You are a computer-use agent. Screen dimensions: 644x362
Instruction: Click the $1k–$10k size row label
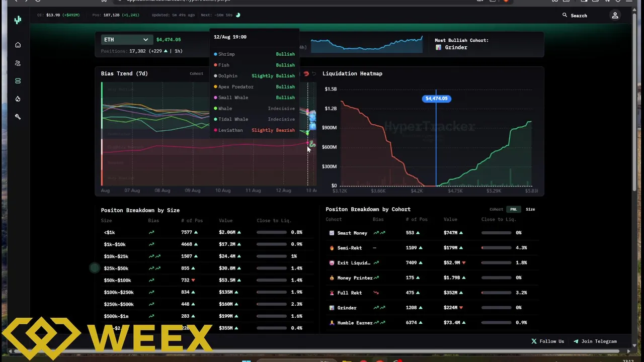(115, 244)
